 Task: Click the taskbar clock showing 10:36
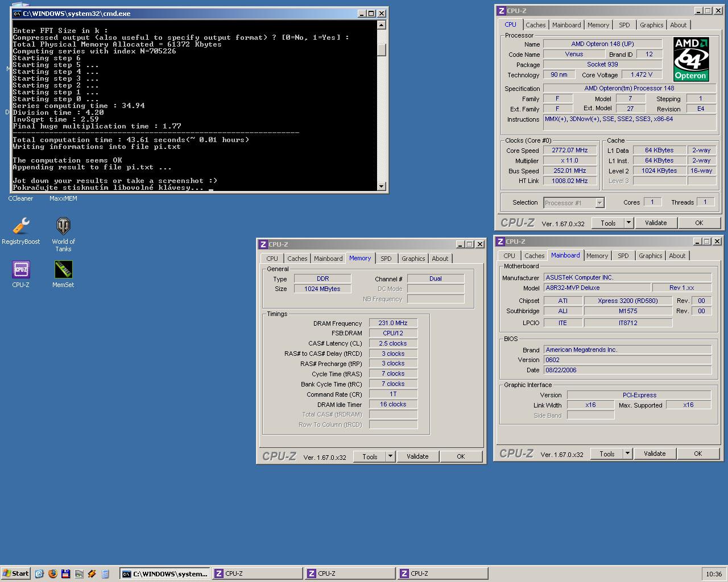(714, 574)
